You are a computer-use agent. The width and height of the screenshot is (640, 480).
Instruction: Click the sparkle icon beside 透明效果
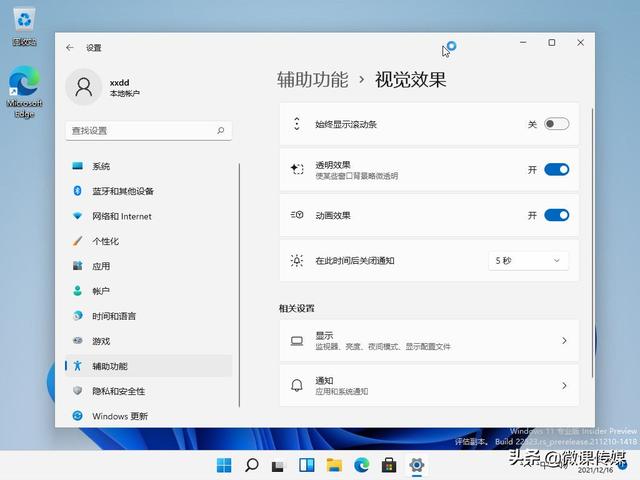click(297, 169)
